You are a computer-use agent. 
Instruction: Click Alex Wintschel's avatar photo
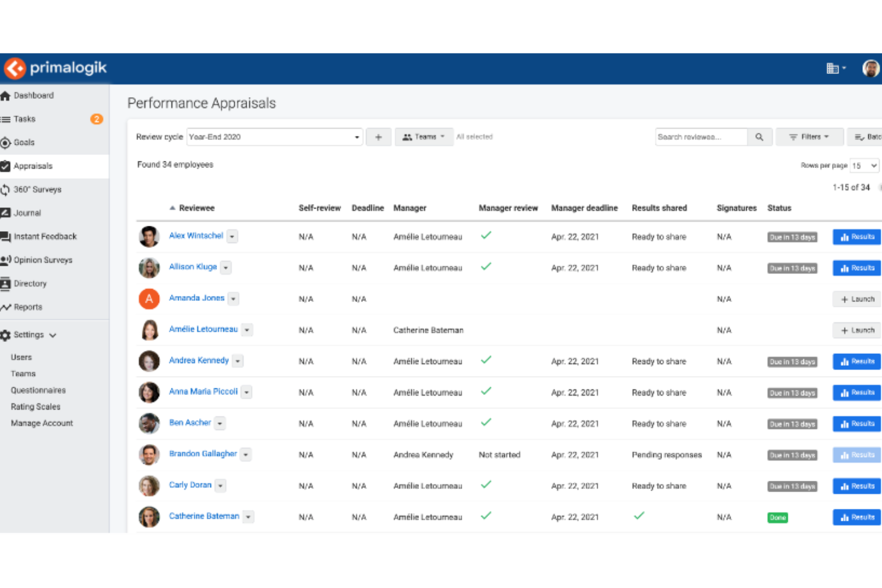[x=149, y=237]
